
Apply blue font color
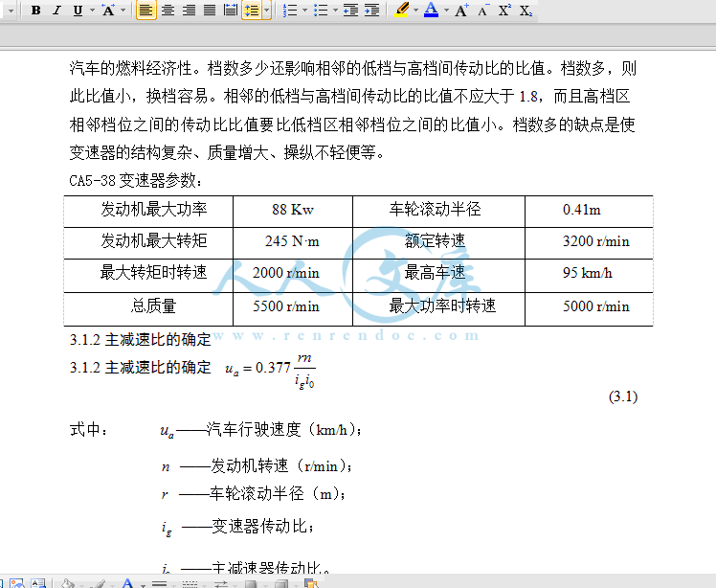(431, 10)
